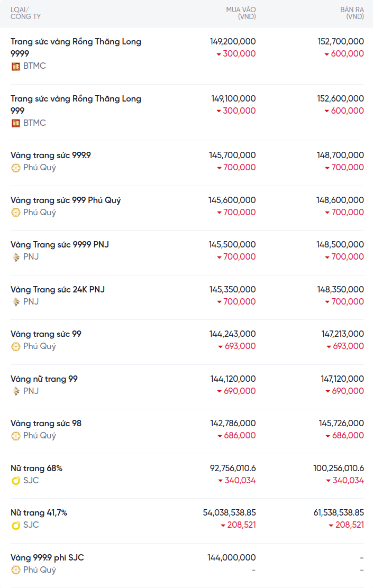Click Phú Quý logo under Vàng trang sức 99
This screenshot has height=588, width=373.
point(16,346)
